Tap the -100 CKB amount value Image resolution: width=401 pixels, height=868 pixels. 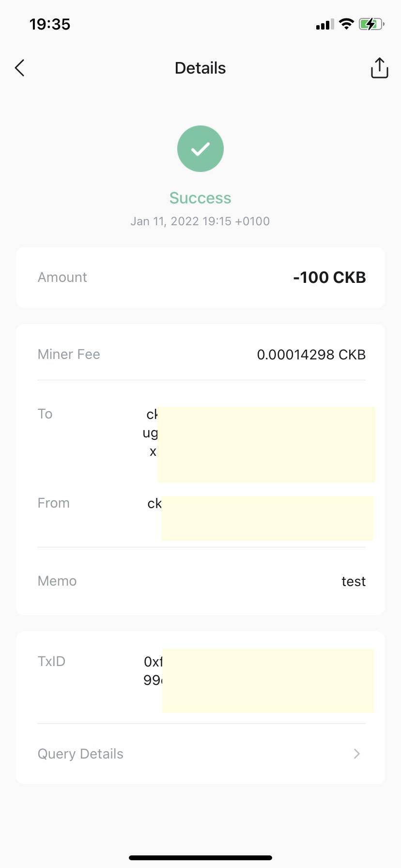point(329,278)
